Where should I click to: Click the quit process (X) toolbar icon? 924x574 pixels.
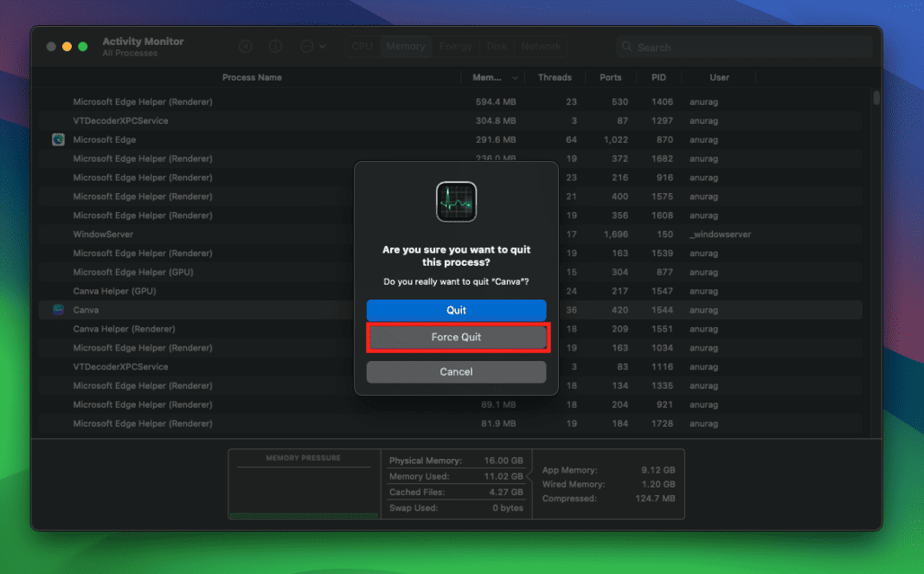tap(245, 46)
